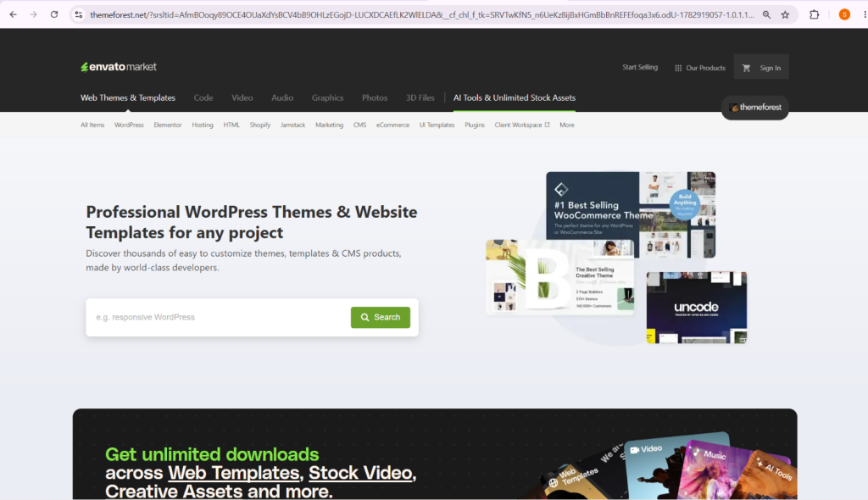
Task: Click the Envato Market logo
Action: click(x=119, y=67)
